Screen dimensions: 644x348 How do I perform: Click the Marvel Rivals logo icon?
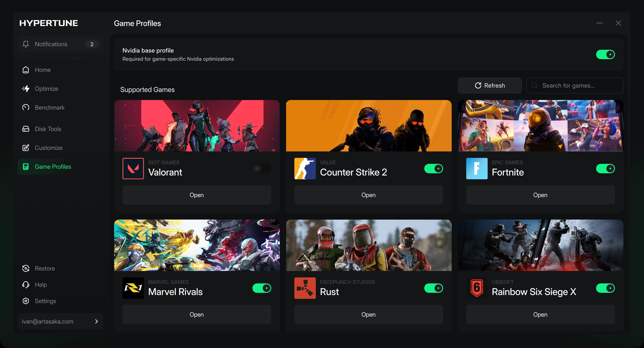[x=133, y=288]
